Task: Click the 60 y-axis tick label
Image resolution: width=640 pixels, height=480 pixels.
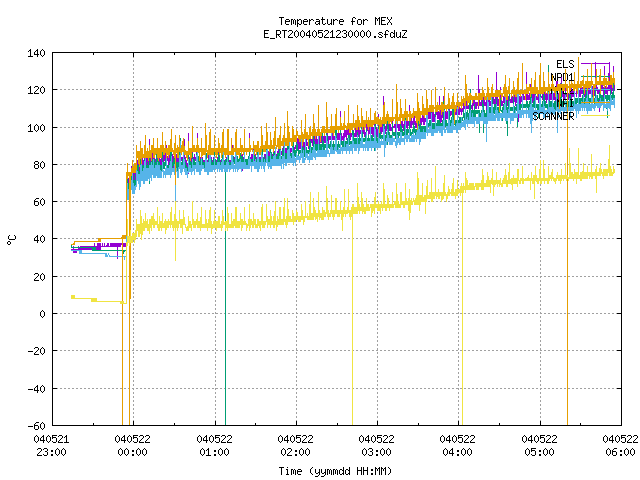Action: pos(39,202)
